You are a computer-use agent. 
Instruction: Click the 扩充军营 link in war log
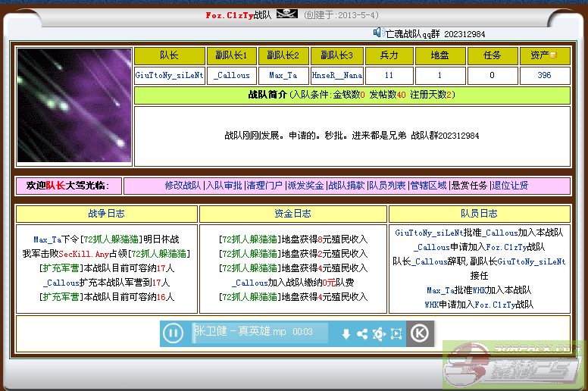pyautogui.click(x=60, y=268)
